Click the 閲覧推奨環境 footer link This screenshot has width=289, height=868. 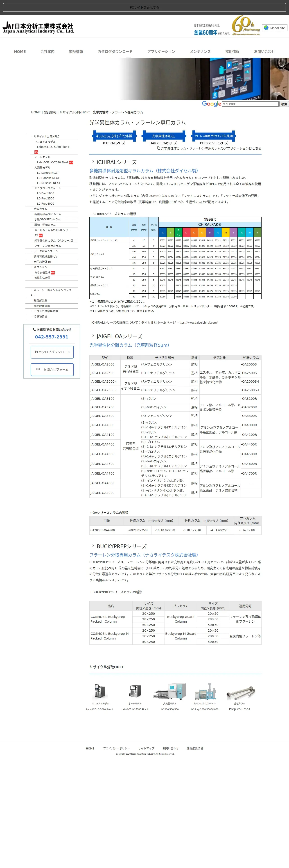195,748
